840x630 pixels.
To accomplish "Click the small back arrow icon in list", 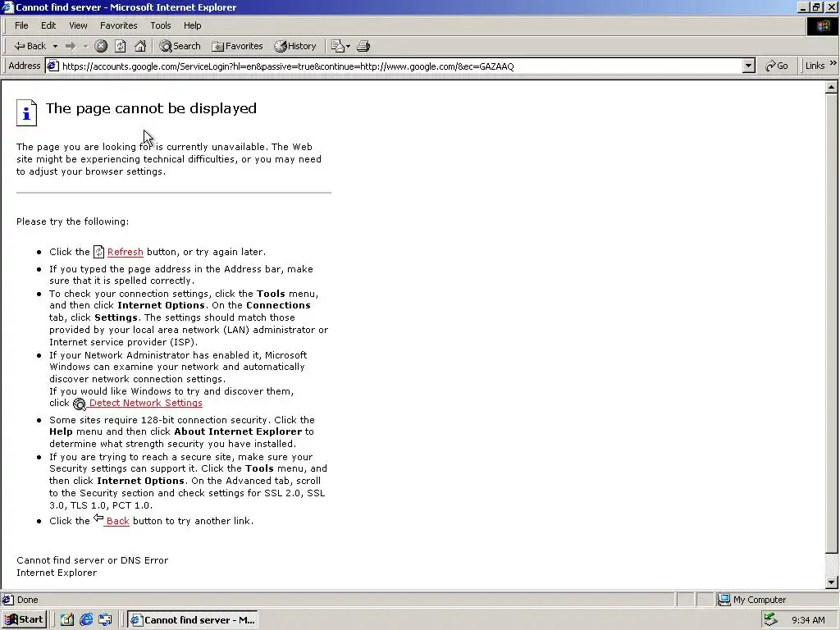I will 98,518.
